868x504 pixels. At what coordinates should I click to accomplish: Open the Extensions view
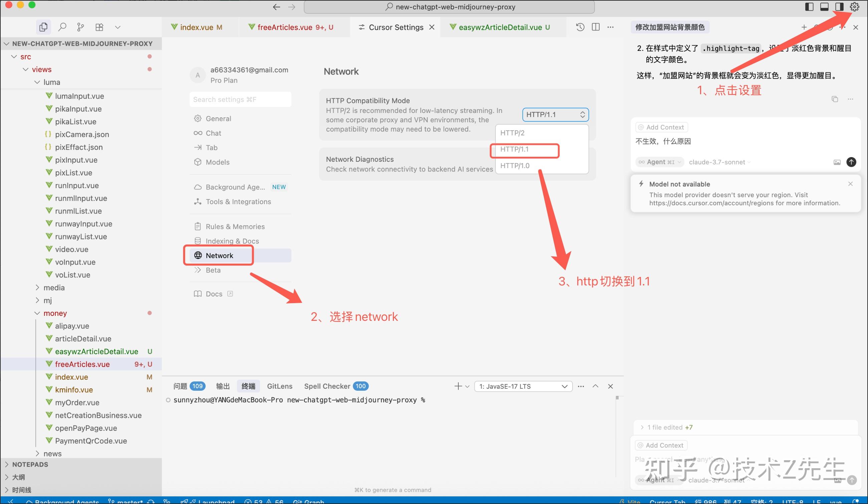click(x=99, y=26)
